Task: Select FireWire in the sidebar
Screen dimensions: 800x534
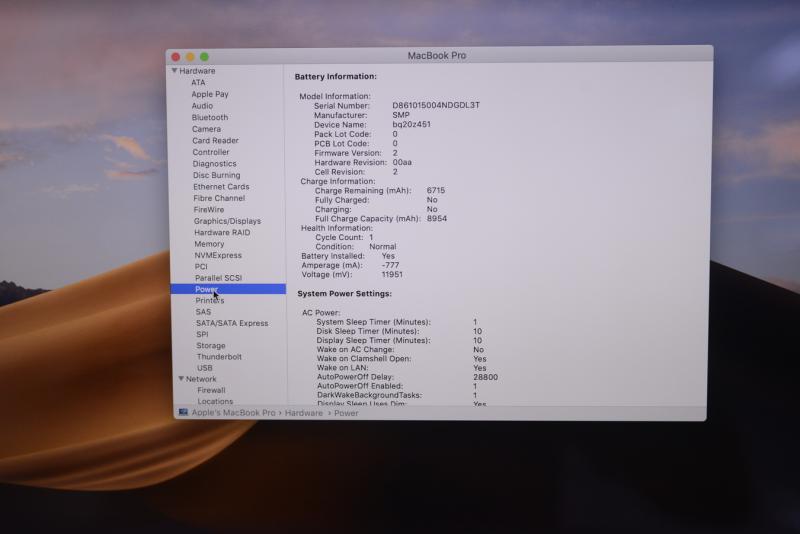Action: [x=209, y=210]
